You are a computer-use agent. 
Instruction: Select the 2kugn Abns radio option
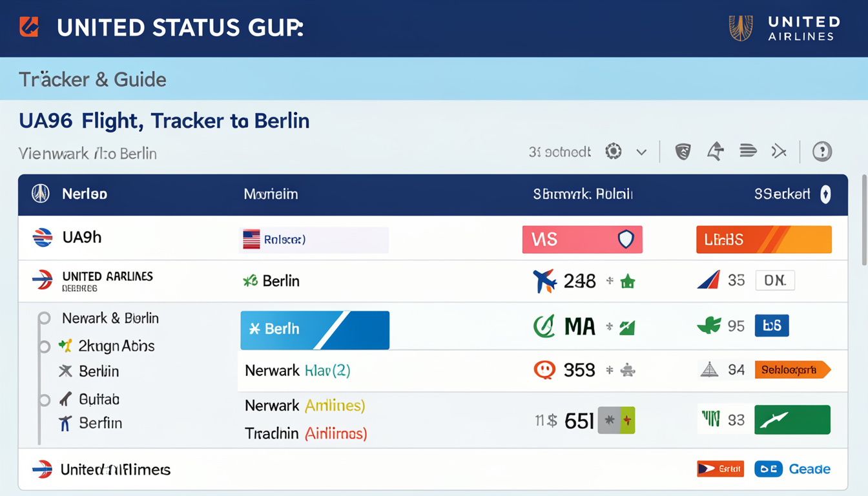[x=44, y=346]
